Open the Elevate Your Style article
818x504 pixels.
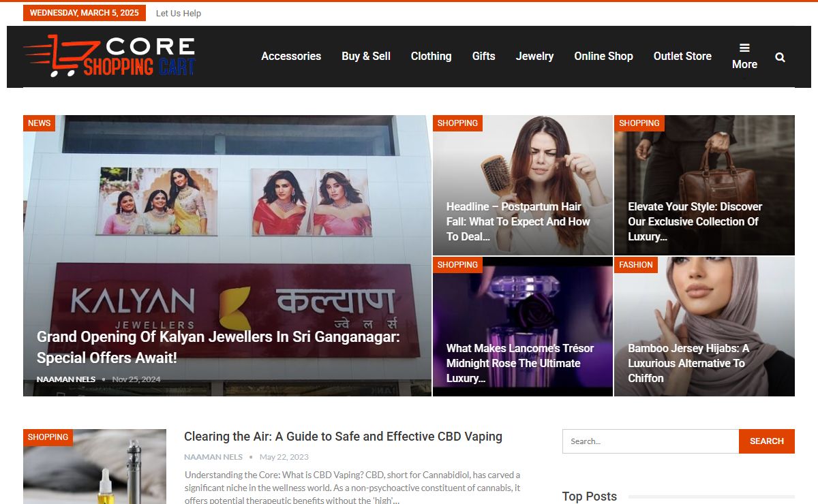click(x=695, y=221)
